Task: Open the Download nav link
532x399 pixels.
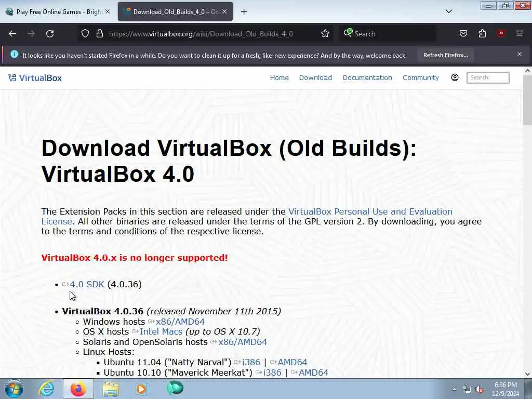Action: coord(315,78)
